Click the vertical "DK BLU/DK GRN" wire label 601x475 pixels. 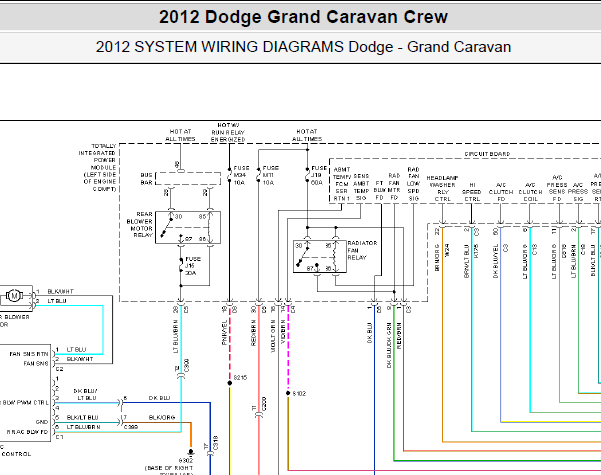click(x=389, y=345)
